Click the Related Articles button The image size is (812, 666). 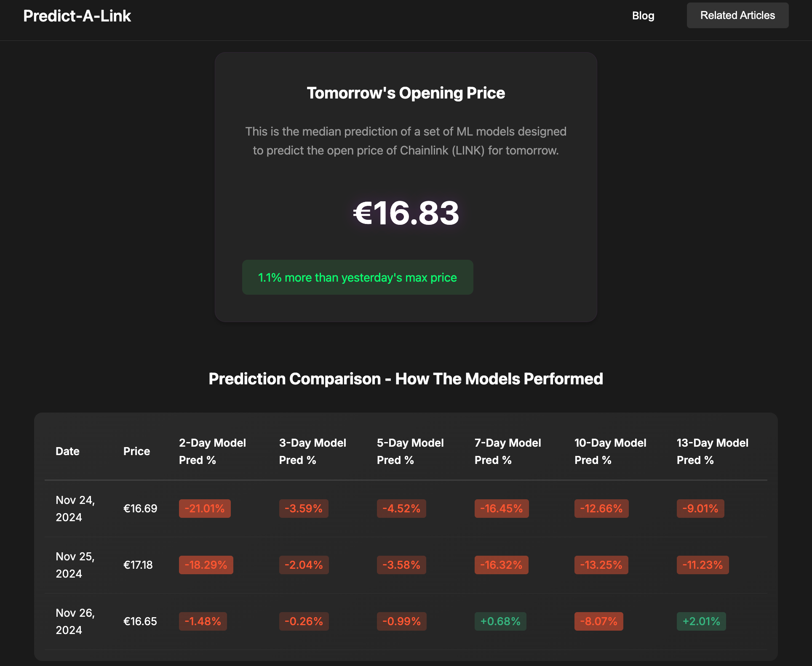[x=737, y=16]
